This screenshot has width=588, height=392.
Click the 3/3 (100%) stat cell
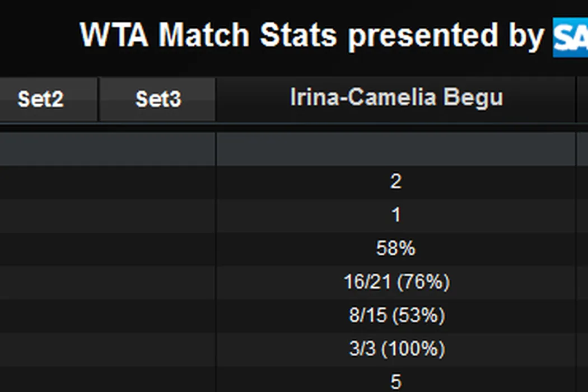point(396,349)
